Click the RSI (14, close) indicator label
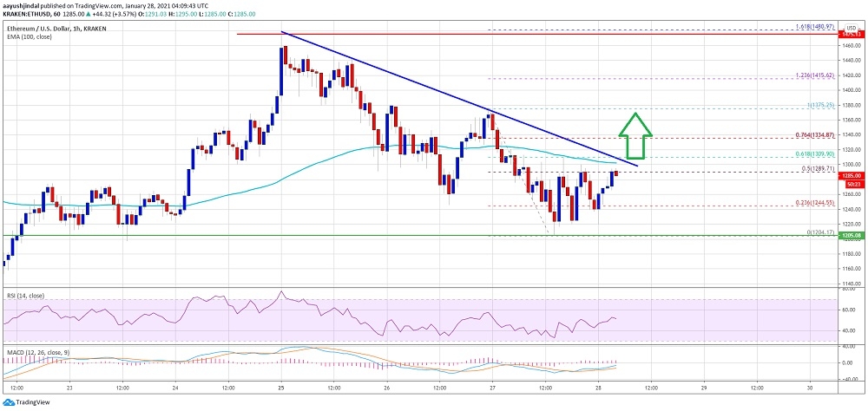 pyautogui.click(x=24, y=296)
